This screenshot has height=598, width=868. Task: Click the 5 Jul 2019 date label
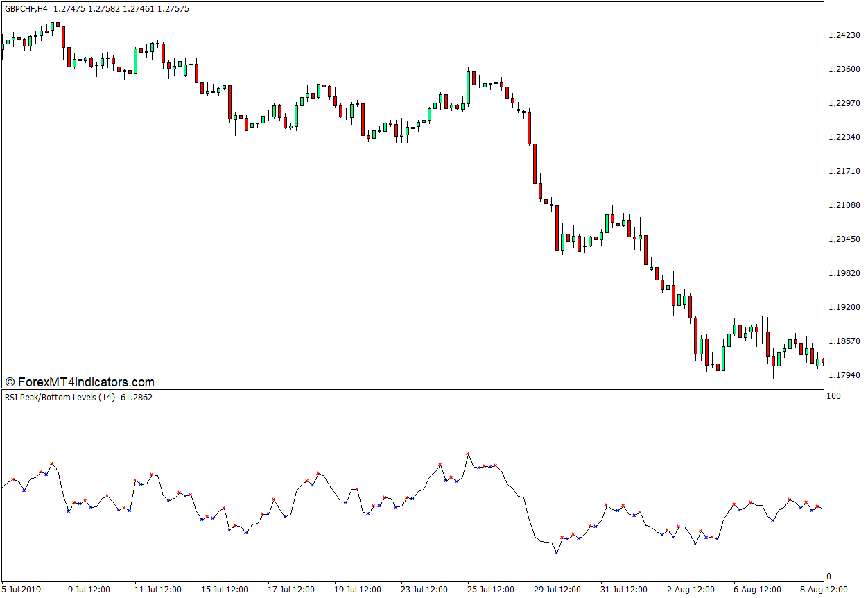pos(21,590)
